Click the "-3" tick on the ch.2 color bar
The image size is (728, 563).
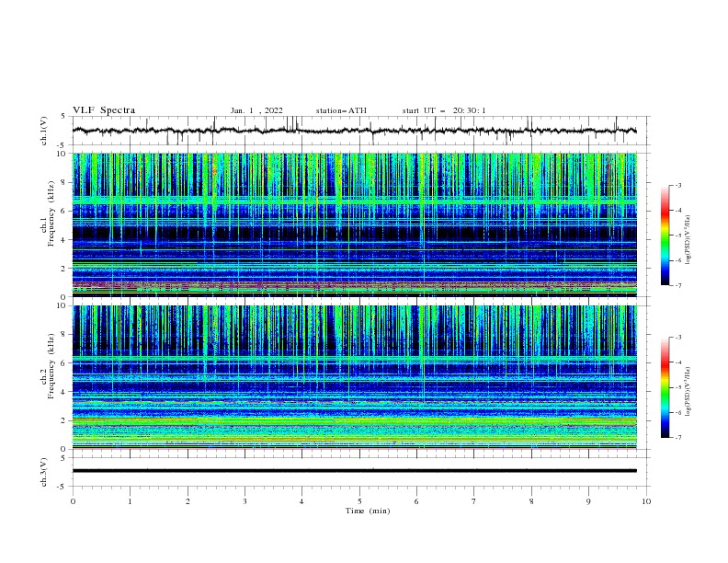[677, 338]
